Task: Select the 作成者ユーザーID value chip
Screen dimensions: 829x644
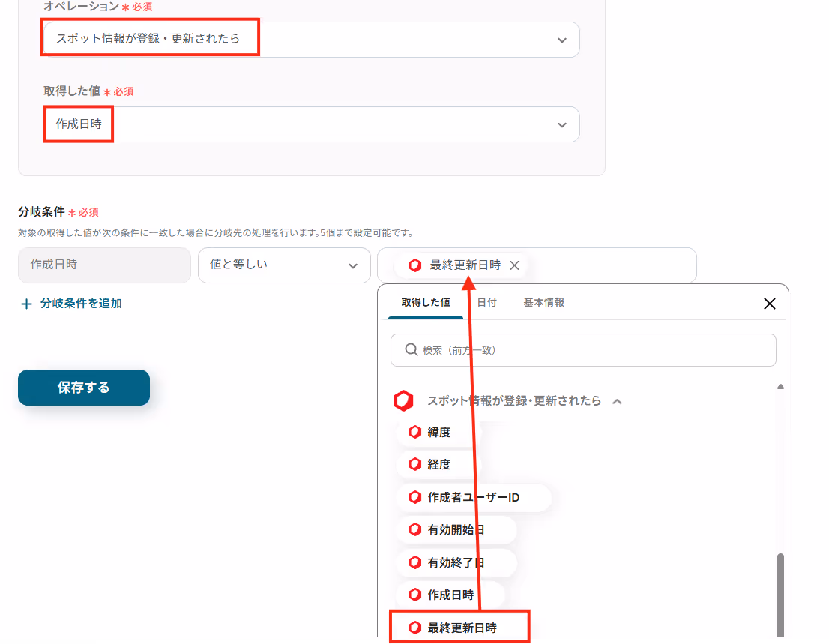Action: [x=474, y=498]
